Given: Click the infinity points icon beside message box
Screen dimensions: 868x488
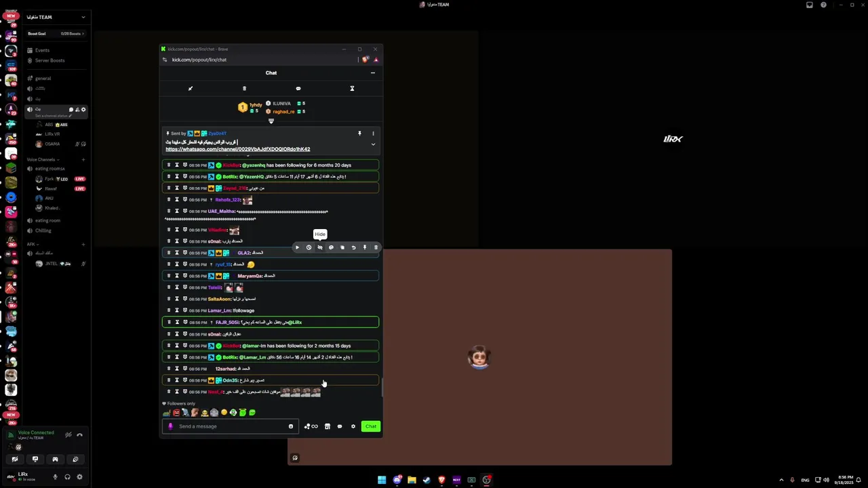Looking at the screenshot, I should pos(311,426).
